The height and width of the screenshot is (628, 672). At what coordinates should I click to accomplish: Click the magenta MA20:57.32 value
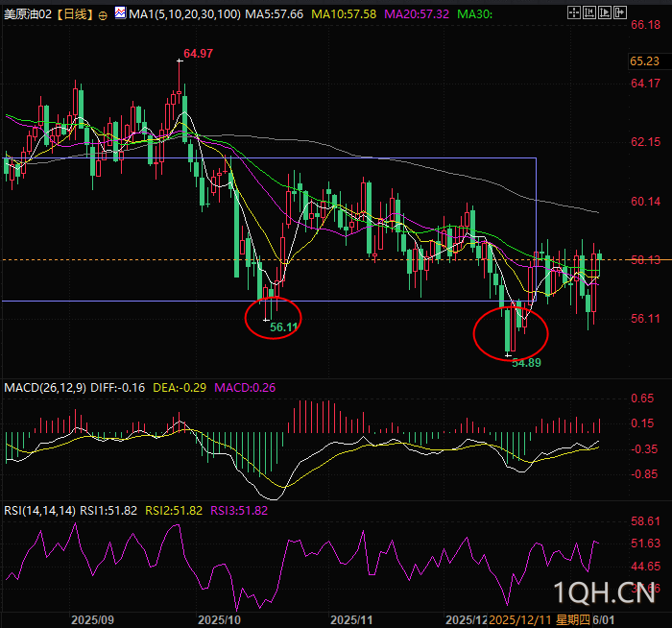click(x=417, y=14)
